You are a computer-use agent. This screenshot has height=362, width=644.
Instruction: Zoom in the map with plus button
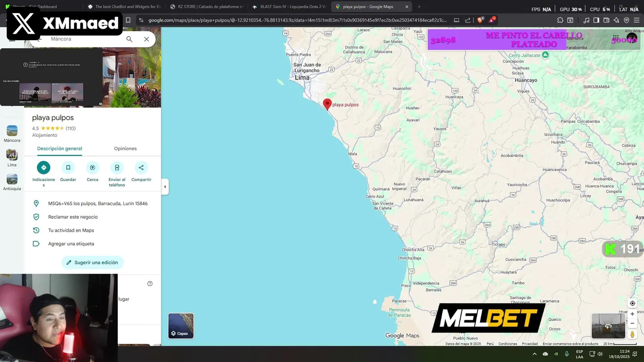(x=632, y=314)
